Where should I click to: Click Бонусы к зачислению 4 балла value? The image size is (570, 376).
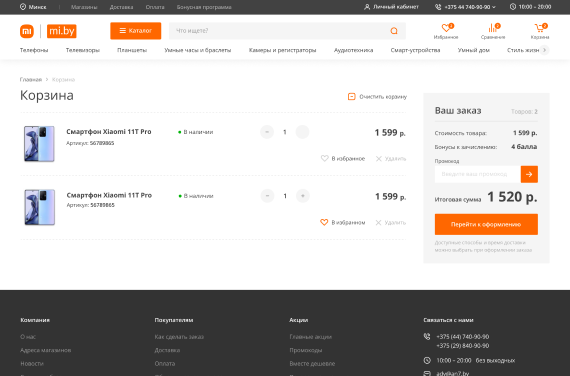pos(524,147)
